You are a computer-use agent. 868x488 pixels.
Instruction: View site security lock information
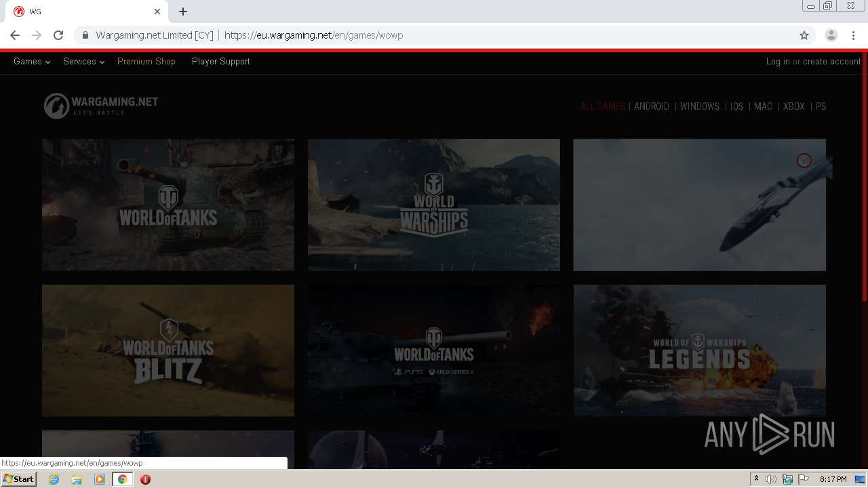click(x=85, y=35)
